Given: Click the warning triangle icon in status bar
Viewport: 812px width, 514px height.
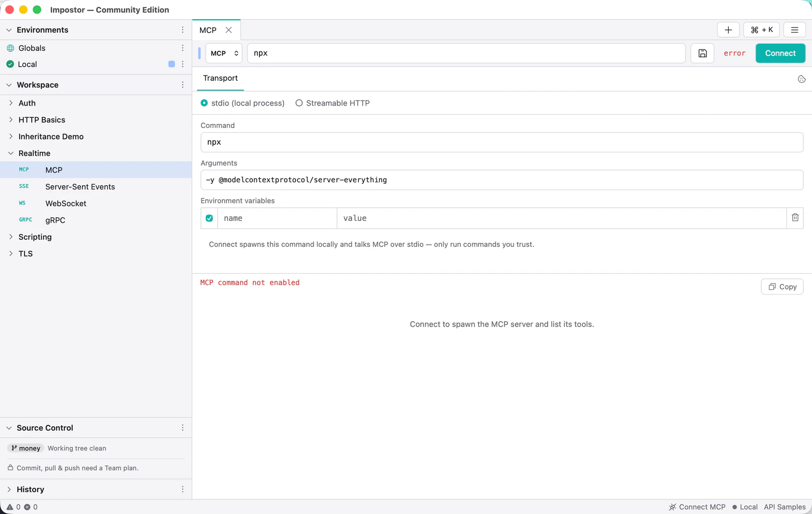Looking at the screenshot, I should 10,507.
